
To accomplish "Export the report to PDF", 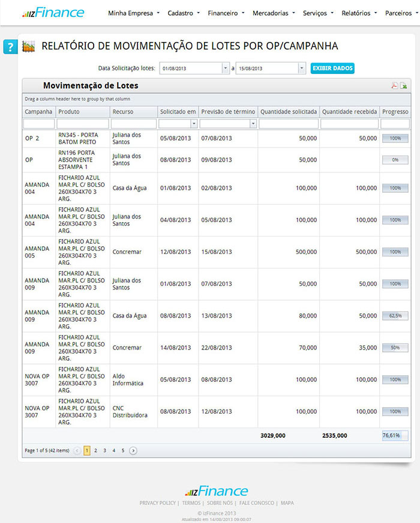I will [395, 86].
